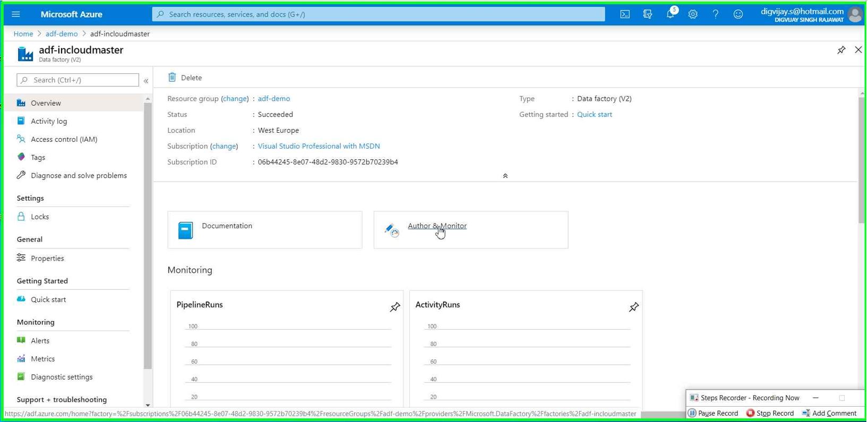The height and width of the screenshot is (422, 868).
Task: Open the Azure portal hamburger menu
Action: click(16, 14)
